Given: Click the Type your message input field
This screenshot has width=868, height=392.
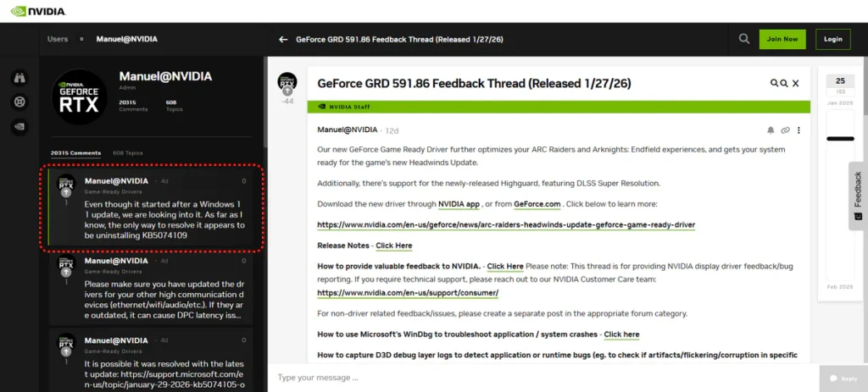Looking at the screenshot, I should pyautogui.click(x=542, y=378).
